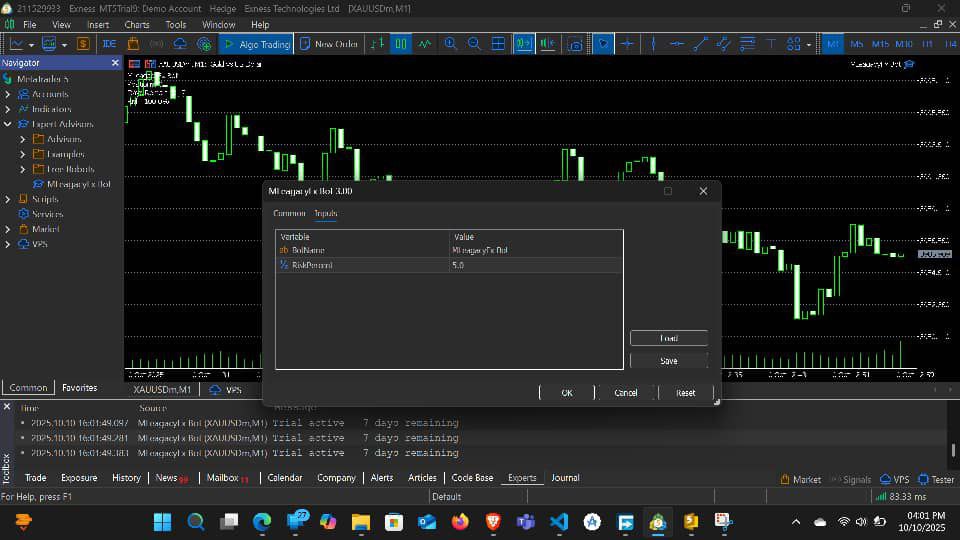Open the Charts menu
Image resolution: width=960 pixels, height=540 pixels.
point(137,24)
